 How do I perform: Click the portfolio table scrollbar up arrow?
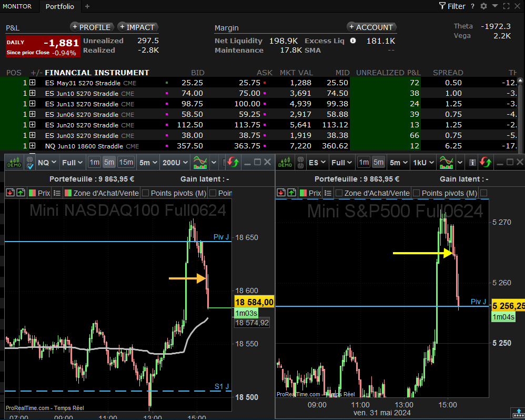(520, 81)
